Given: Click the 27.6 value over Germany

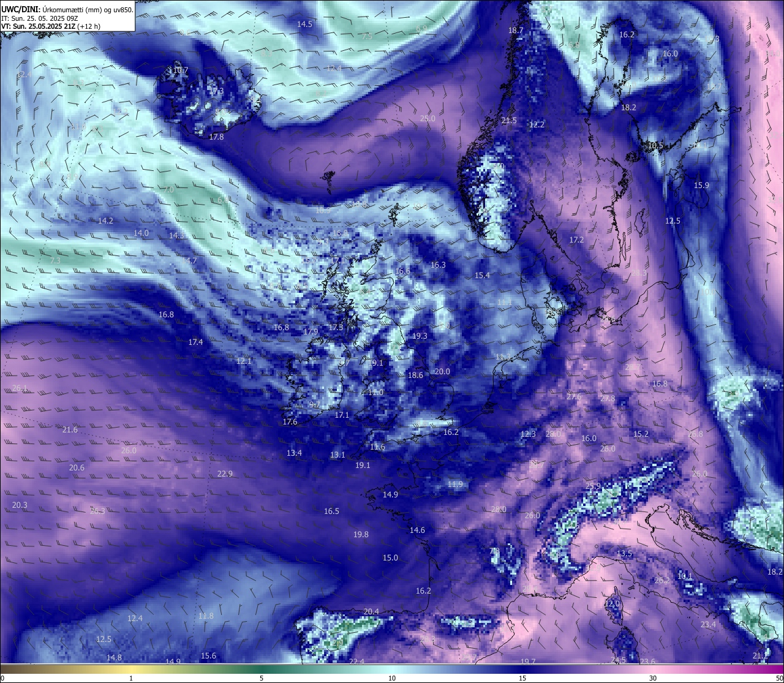Looking at the screenshot, I should click(573, 396).
